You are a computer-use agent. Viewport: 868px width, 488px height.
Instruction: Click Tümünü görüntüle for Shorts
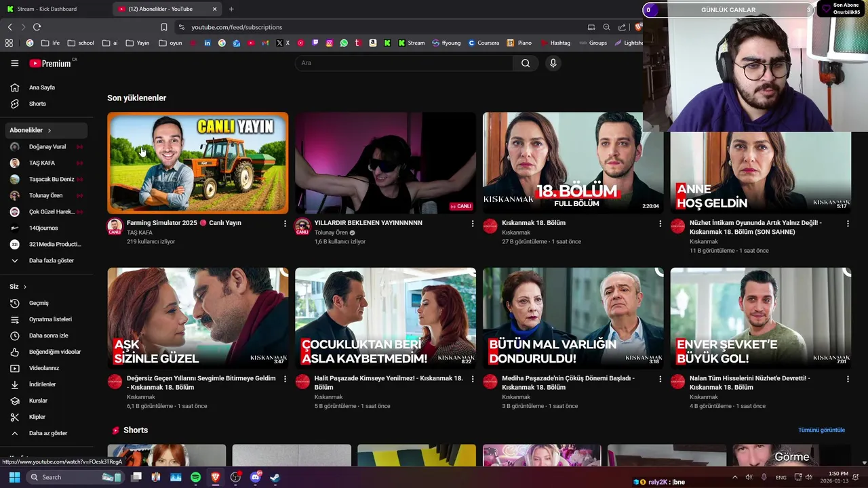click(x=821, y=430)
